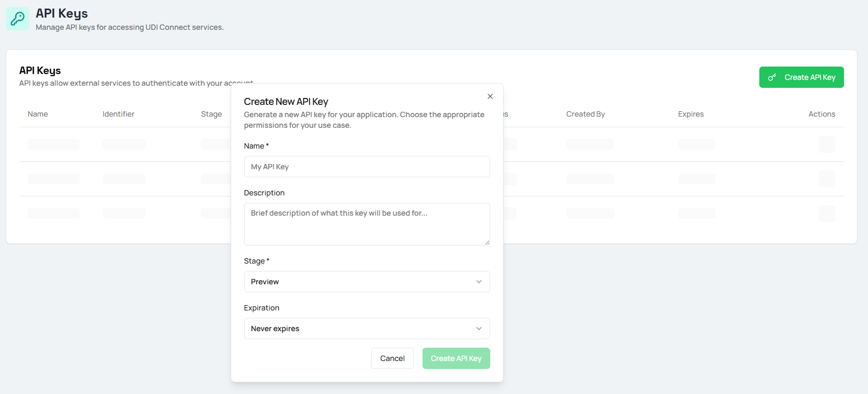This screenshot has height=394, width=868.
Task: Click the Name column header
Action: point(37,113)
